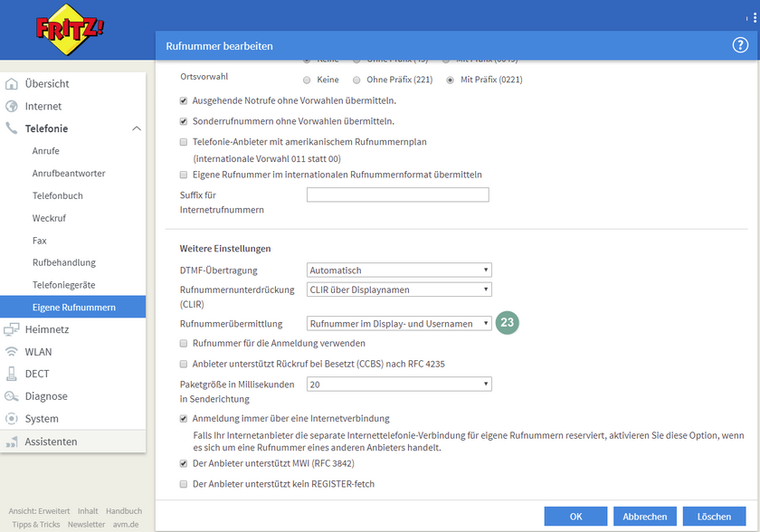Open the Newsletter link
760x532 pixels.
tap(86, 524)
